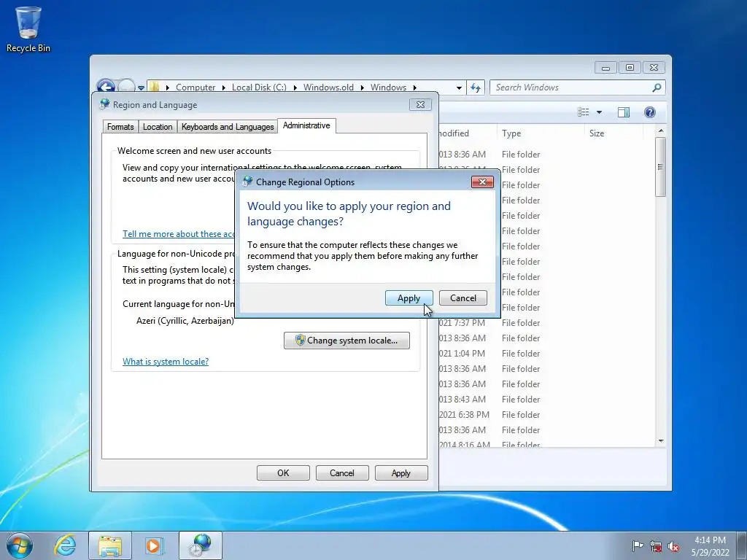Screen dimensions: 747x560
Task: Launch Internet Explorer from taskbar
Action: coord(65,545)
